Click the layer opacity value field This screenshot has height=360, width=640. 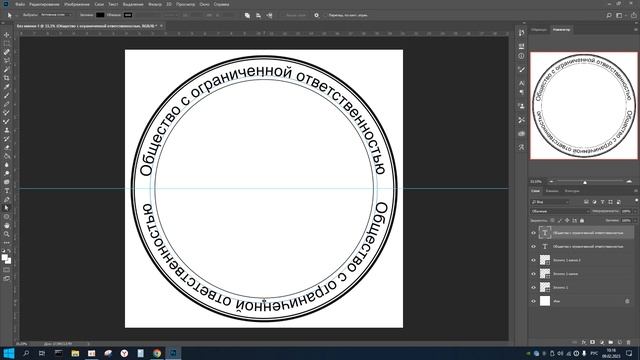click(626, 211)
